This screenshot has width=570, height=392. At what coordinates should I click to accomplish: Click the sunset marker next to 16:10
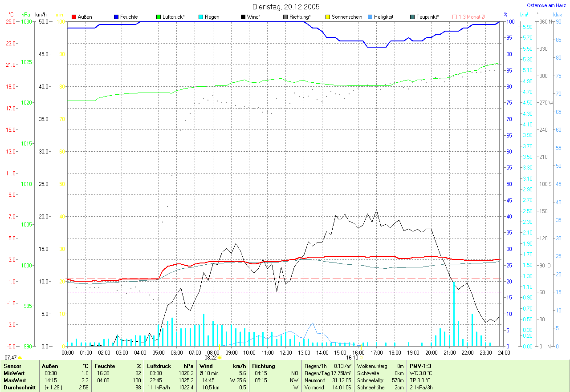click(361, 358)
